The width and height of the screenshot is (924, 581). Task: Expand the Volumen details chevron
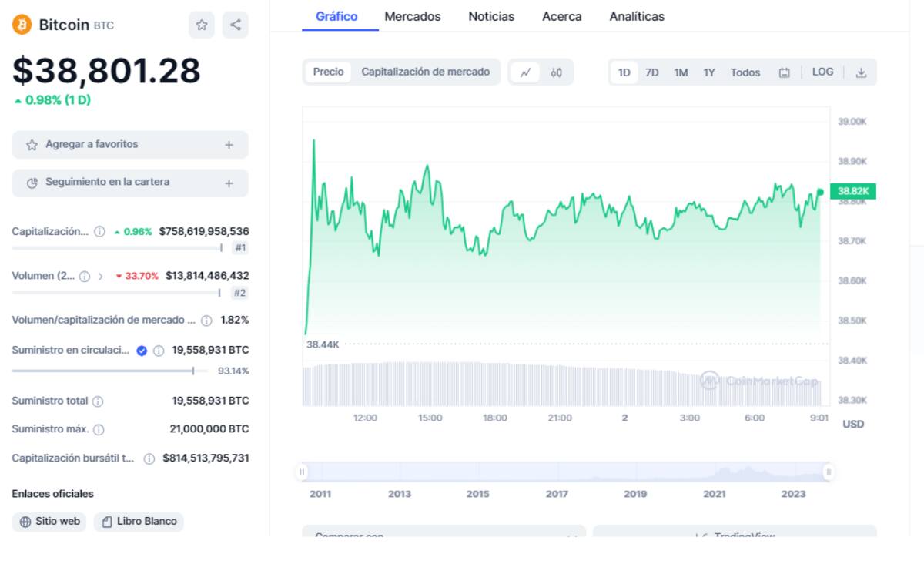(101, 276)
